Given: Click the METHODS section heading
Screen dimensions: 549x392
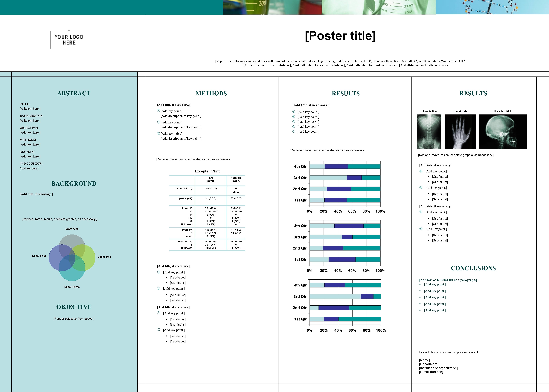Looking at the screenshot, I should [211, 93].
